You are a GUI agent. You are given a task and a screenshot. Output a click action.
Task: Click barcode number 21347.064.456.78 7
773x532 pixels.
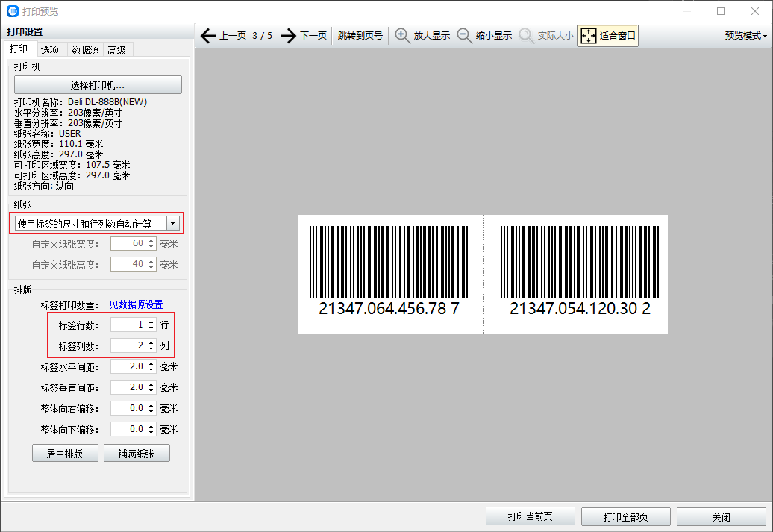[x=389, y=309]
